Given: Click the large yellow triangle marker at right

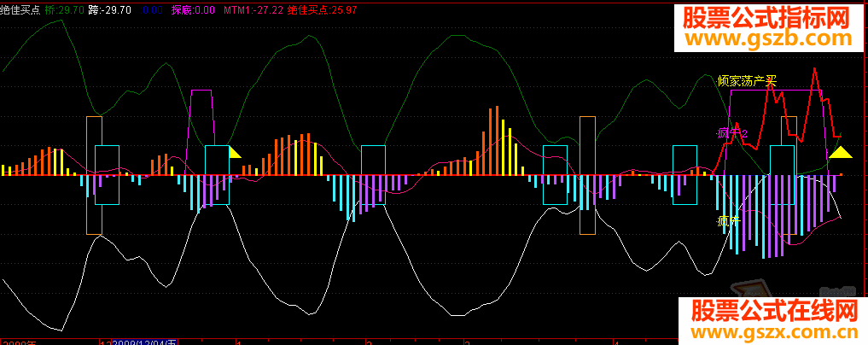Looking at the screenshot, I should point(841,152).
